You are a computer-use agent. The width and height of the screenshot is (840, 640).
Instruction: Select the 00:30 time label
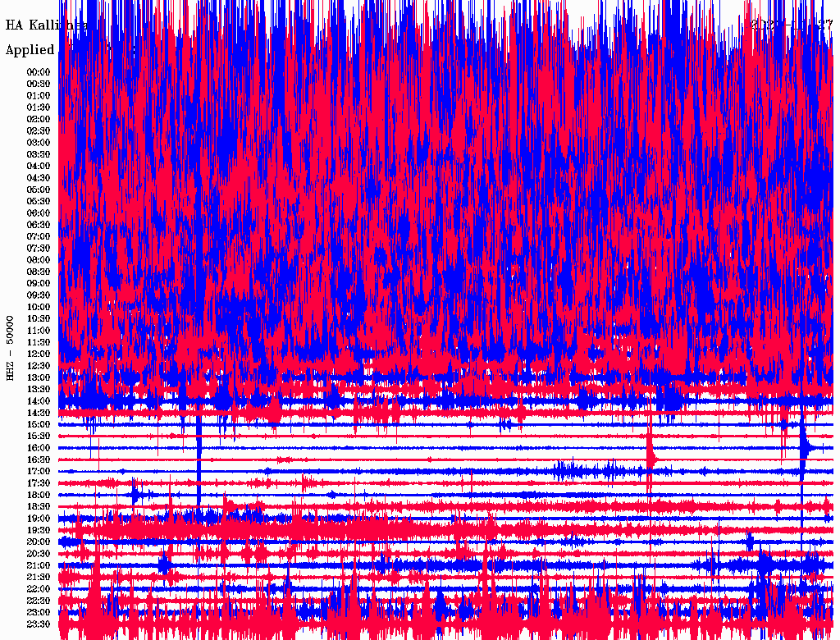pyautogui.click(x=39, y=85)
